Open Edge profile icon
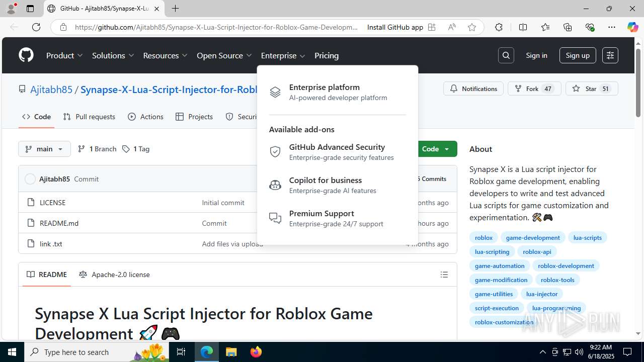The width and height of the screenshot is (644, 362). pos(11,9)
